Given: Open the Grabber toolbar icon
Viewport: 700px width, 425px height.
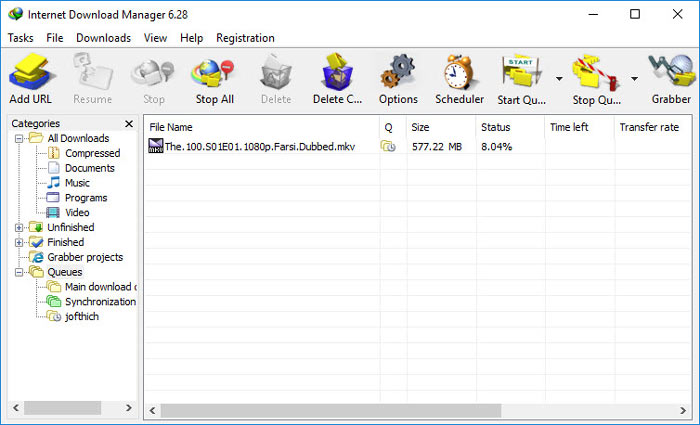Looking at the screenshot, I should click(672, 71).
